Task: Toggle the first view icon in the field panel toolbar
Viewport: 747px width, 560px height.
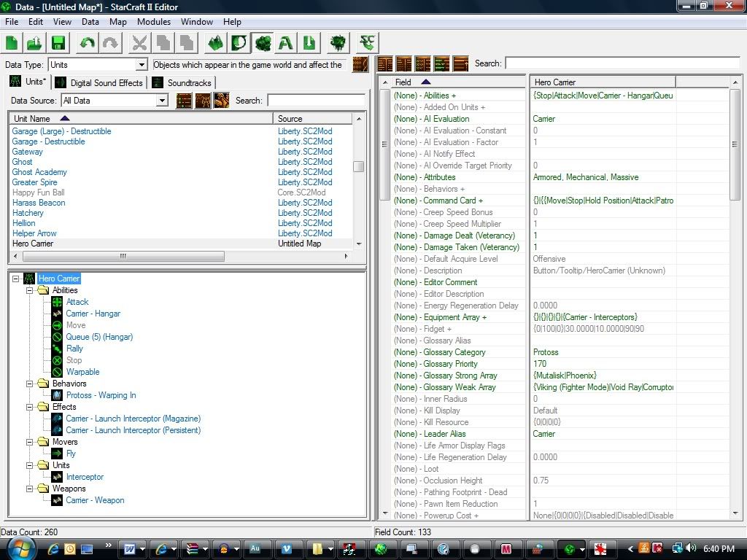Action: point(385,63)
